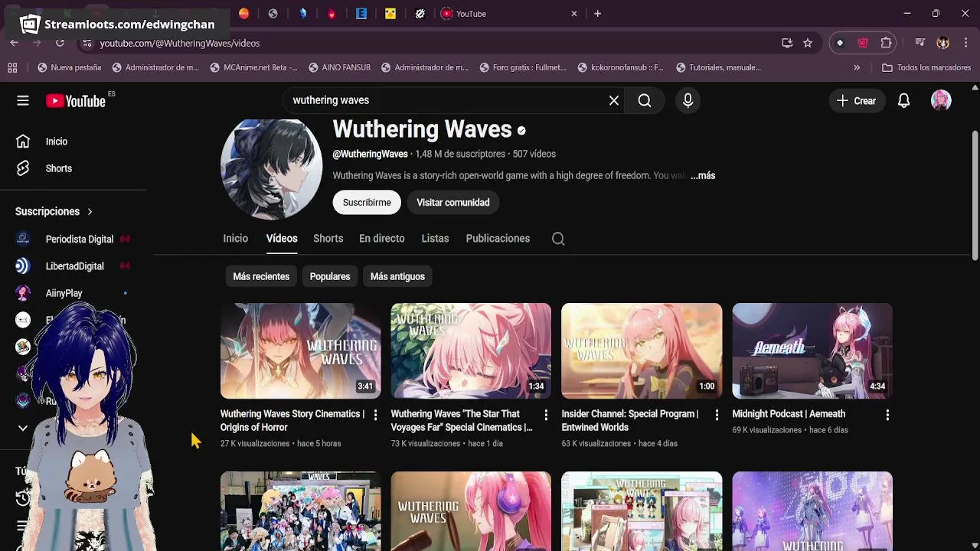The image size is (980, 551).
Task: Open kokoronofansub bookmark
Action: tap(620, 67)
